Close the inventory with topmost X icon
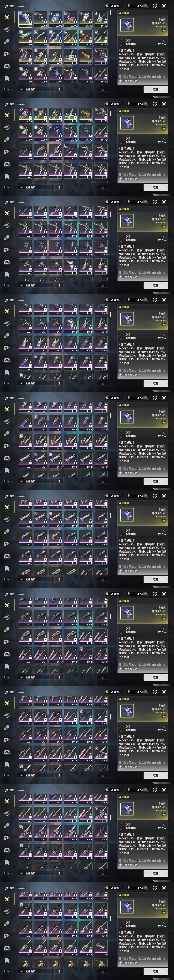Viewport: 174px width, 980px height. click(x=164, y=6)
